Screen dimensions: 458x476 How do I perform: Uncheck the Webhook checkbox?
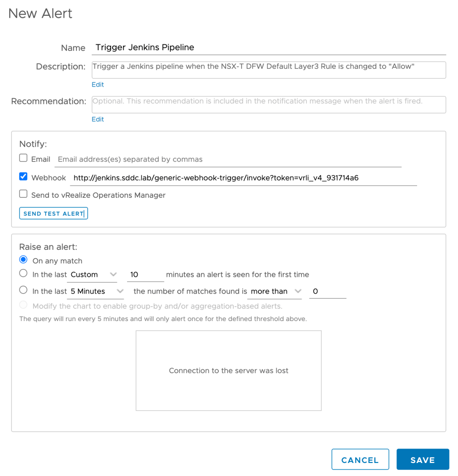click(23, 177)
